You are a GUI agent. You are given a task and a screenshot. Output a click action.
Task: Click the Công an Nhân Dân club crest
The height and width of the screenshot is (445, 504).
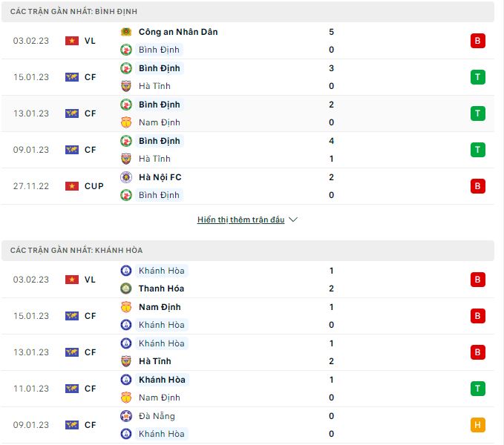click(126, 32)
